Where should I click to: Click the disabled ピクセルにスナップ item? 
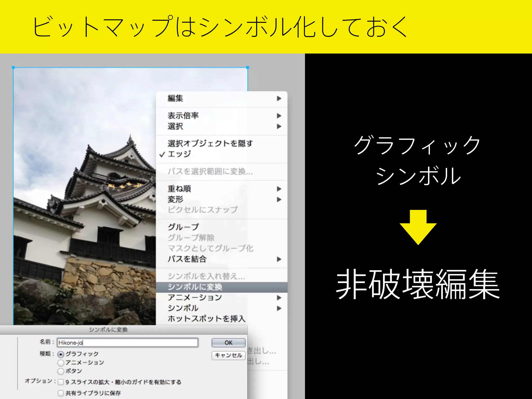coord(222,210)
